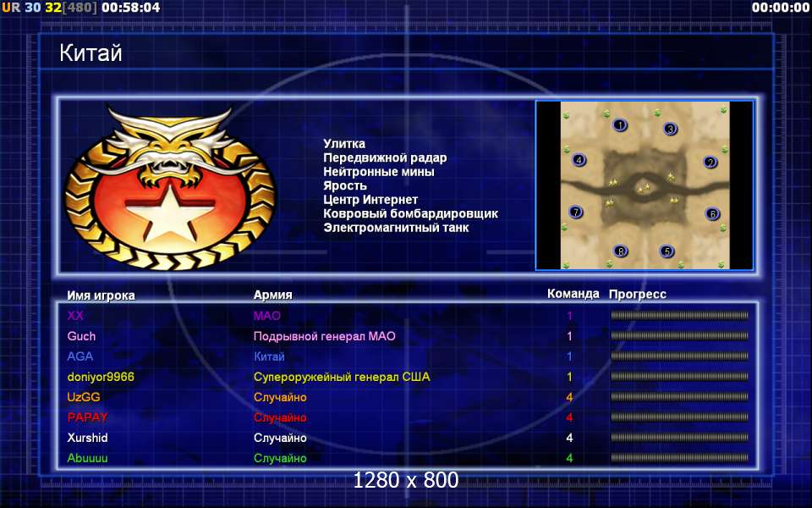Screen dimensions: 812x508
Task: Click the 00:00:00 timer at top right
Action: coord(781,8)
